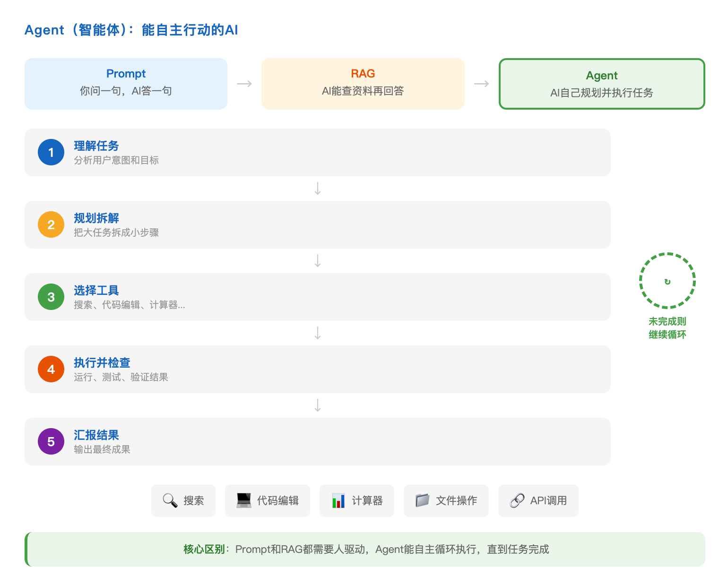Click the text 你问一句，AI答一句
728x585 pixels.
point(126,91)
